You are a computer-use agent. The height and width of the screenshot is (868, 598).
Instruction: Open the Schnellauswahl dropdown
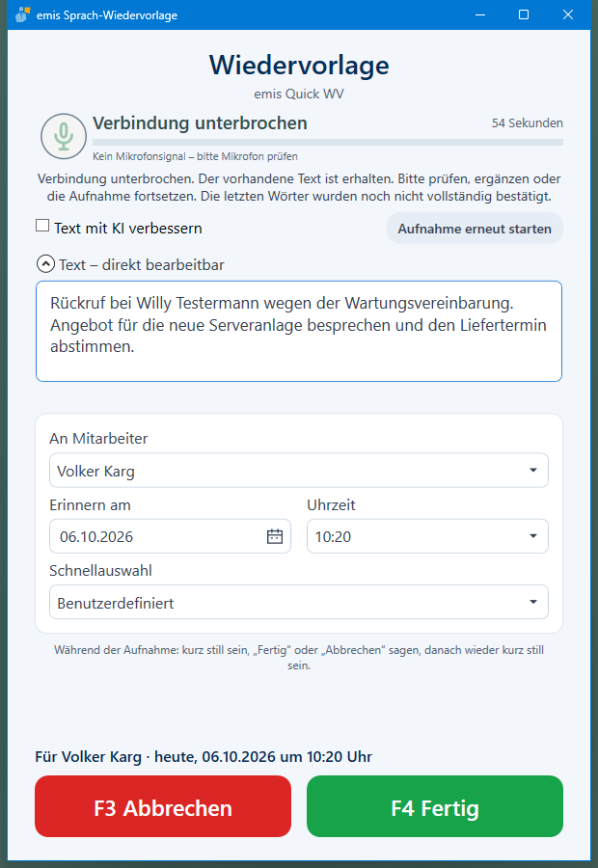[x=299, y=602]
